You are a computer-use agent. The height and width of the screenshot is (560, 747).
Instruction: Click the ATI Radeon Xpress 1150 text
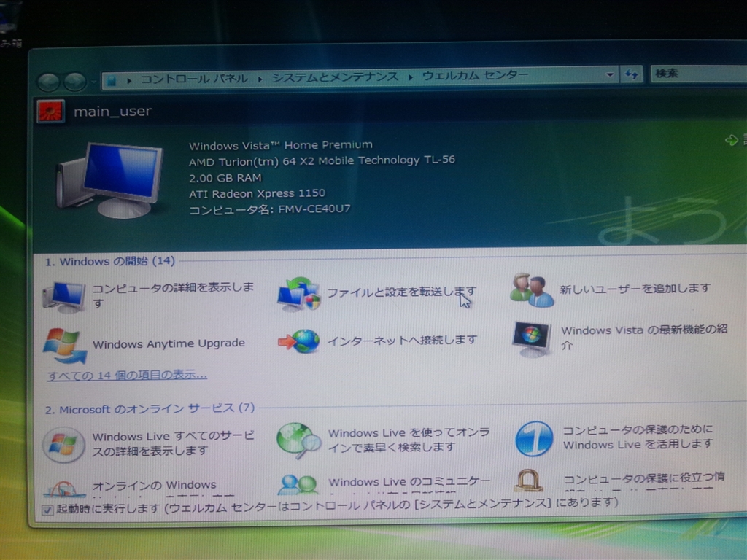click(x=257, y=194)
